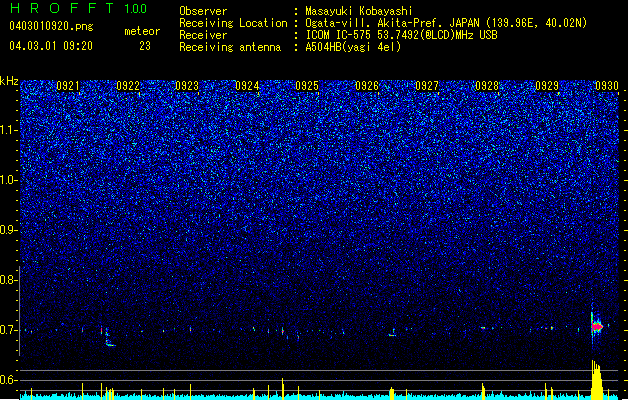The height and width of the screenshot is (400, 629).
Task: Click the 0921 time marker
Action: [x=68, y=85]
